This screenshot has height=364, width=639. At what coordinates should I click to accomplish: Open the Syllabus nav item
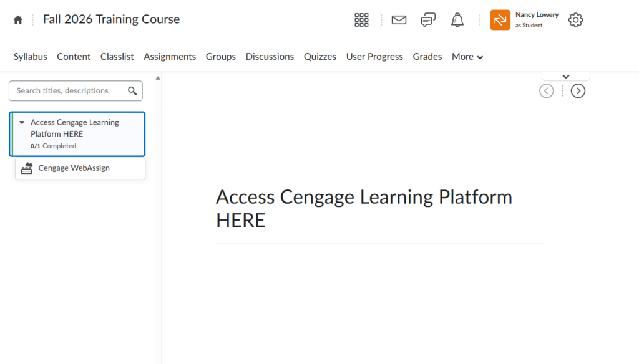tap(30, 57)
